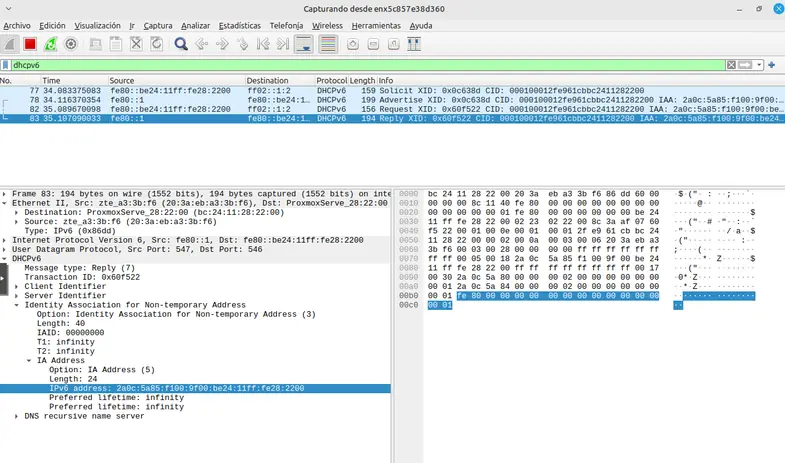The image size is (785, 463).
Task: Click the reload capture file icon
Action: tap(157, 44)
